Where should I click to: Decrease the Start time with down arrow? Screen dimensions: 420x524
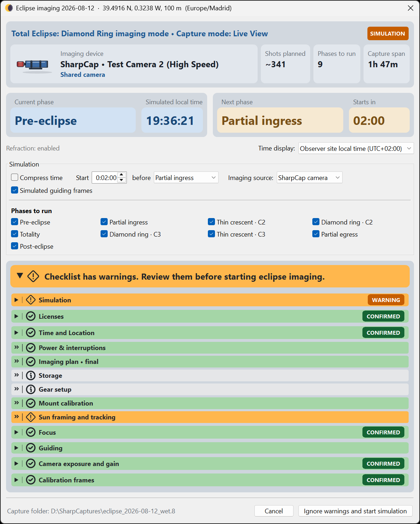122,180
